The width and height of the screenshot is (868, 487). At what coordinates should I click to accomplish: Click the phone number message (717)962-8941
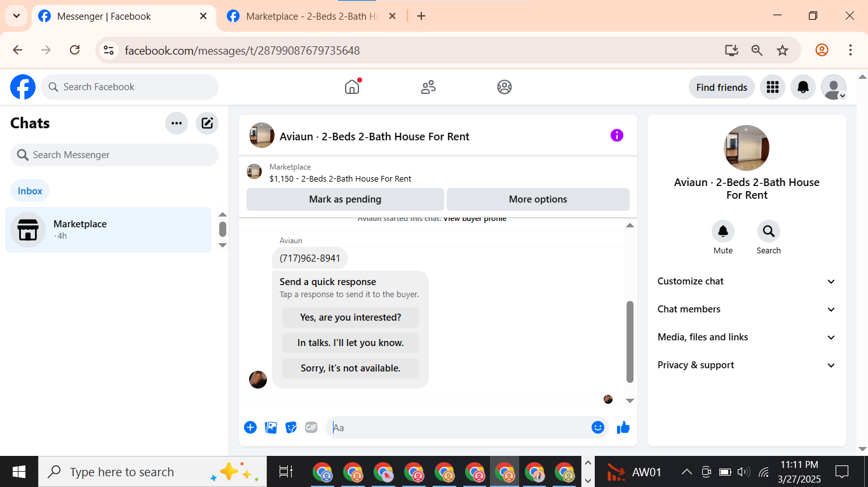[x=310, y=258]
